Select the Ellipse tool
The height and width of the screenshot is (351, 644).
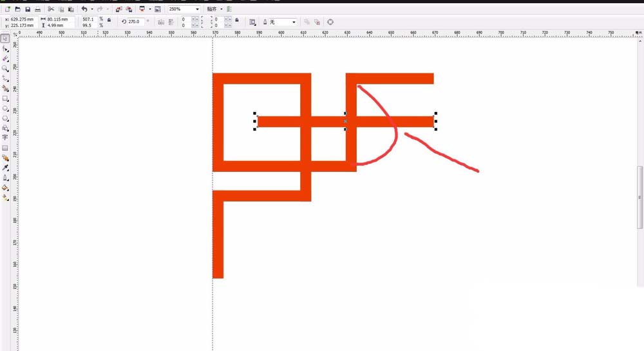point(5,108)
